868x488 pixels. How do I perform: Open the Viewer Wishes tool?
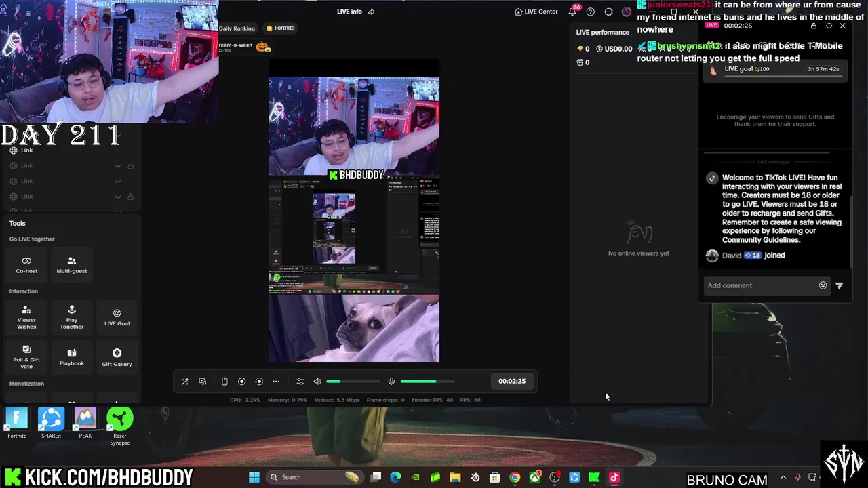[26, 318]
